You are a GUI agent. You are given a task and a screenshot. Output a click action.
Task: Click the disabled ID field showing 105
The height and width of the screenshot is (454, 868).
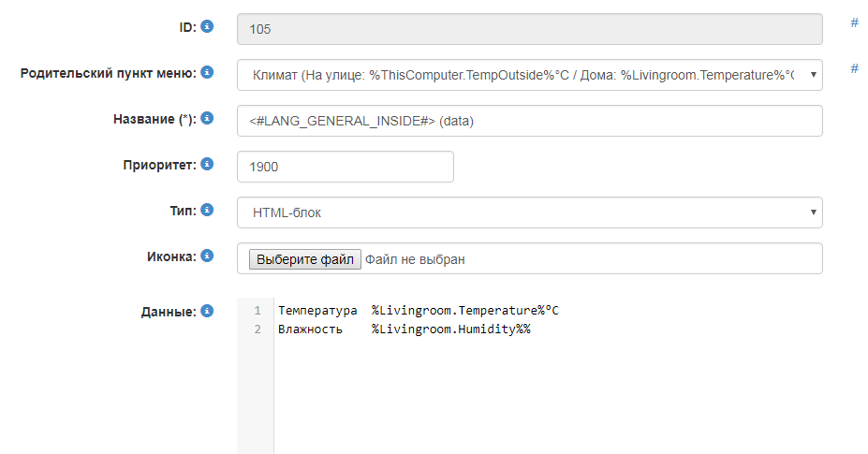(x=530, y=29)
